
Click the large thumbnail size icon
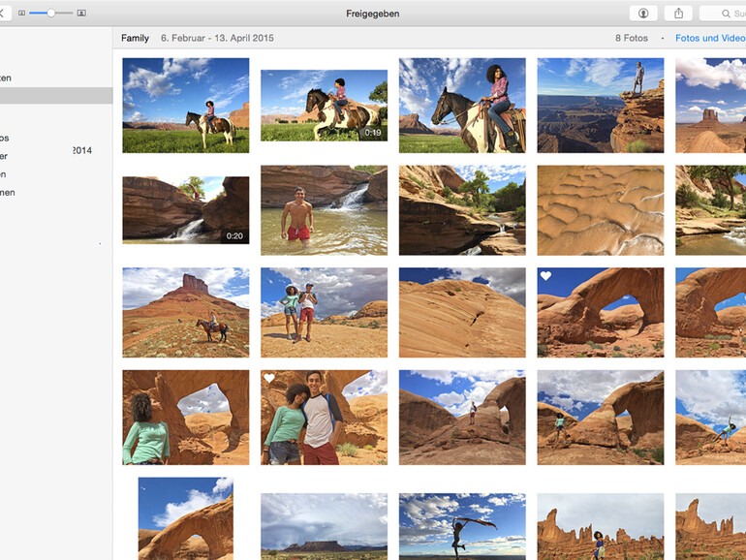click(x=81, y=14)
